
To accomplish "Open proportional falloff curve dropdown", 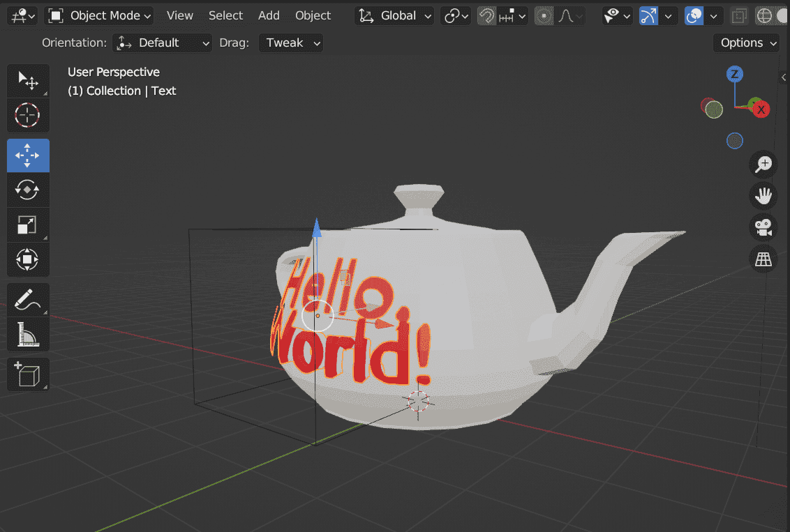I will (570, 15).
